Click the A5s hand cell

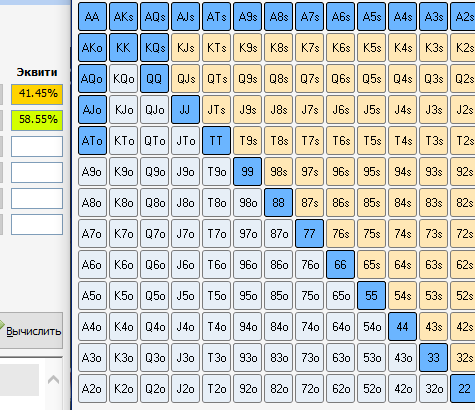[371, 16]
